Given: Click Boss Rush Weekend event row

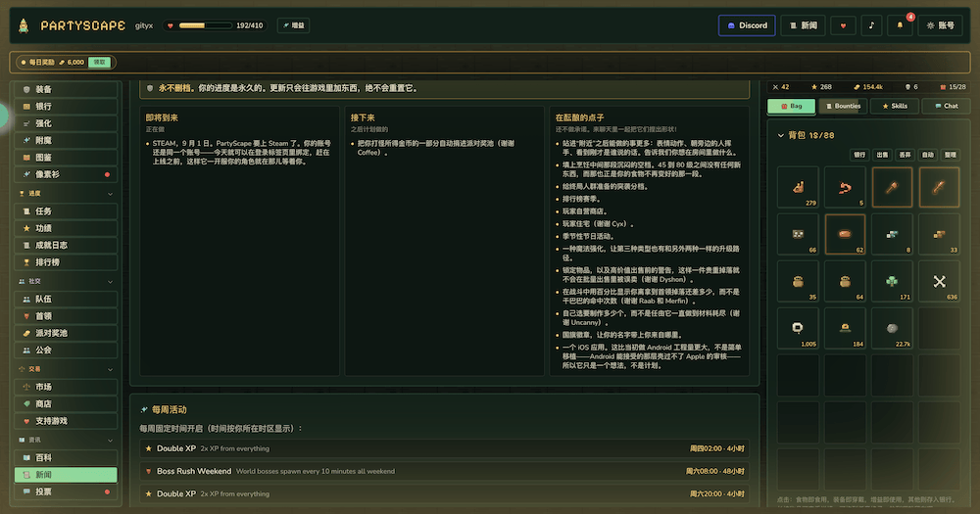Looking at the screenshot, I should click(x=444, y=472).
